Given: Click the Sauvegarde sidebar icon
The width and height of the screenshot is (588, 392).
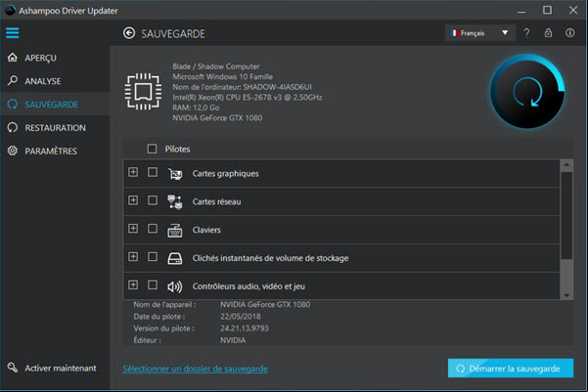Looking at the screenshot, I should point(13,104).
